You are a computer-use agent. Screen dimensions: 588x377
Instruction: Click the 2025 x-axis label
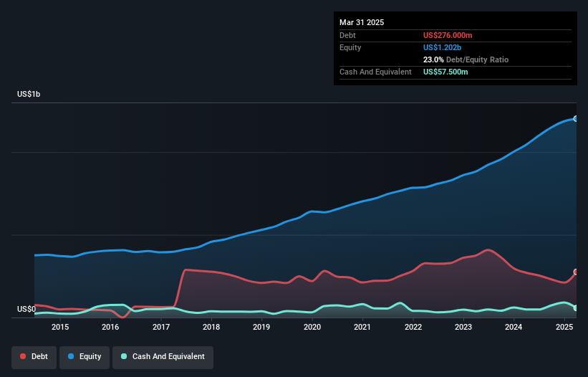(x=564, y=327)
